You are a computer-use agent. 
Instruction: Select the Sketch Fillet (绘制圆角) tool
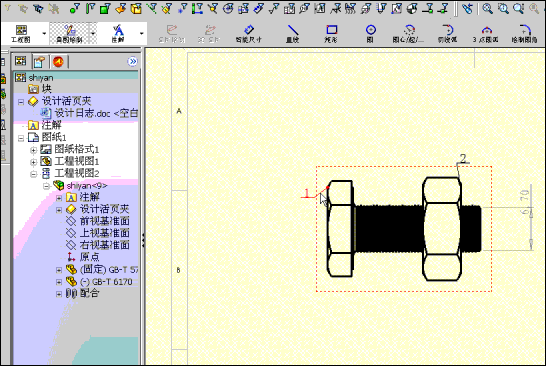coord(524,34)
